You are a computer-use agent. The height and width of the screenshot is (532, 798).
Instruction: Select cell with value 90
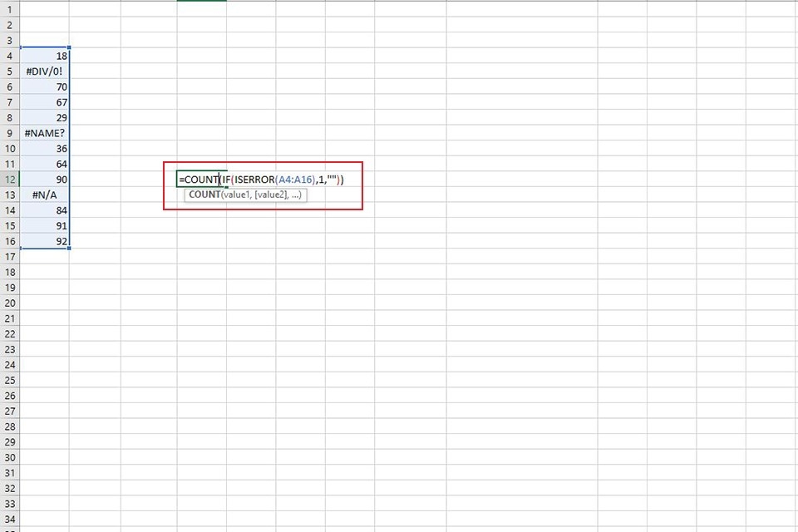(45, 180)
